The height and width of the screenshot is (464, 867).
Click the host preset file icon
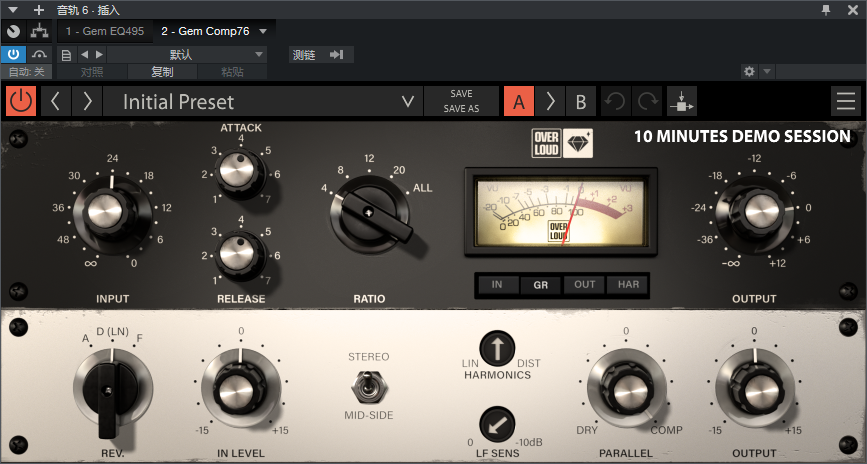click(x=66, y=55)
